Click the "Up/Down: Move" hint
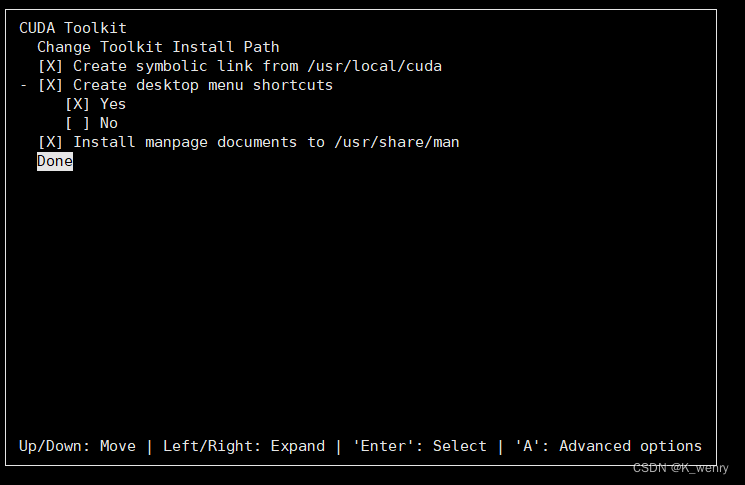 [77, 446]
